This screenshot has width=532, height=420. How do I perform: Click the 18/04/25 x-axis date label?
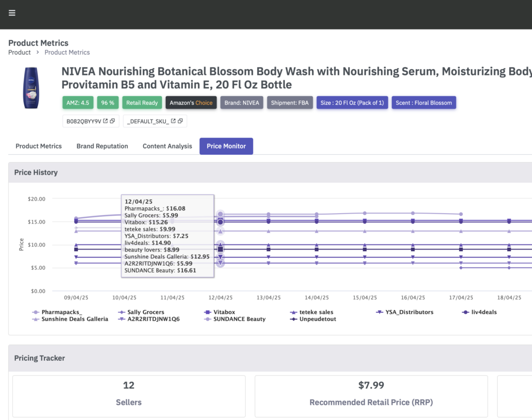pyautogui.click(x=509, y=297)
